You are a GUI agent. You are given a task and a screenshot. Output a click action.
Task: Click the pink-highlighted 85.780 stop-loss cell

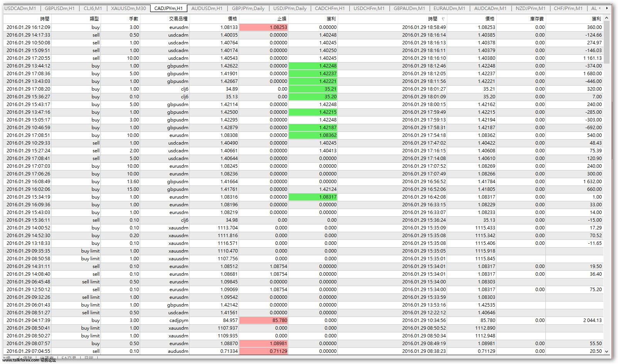[x=263, y=320]
